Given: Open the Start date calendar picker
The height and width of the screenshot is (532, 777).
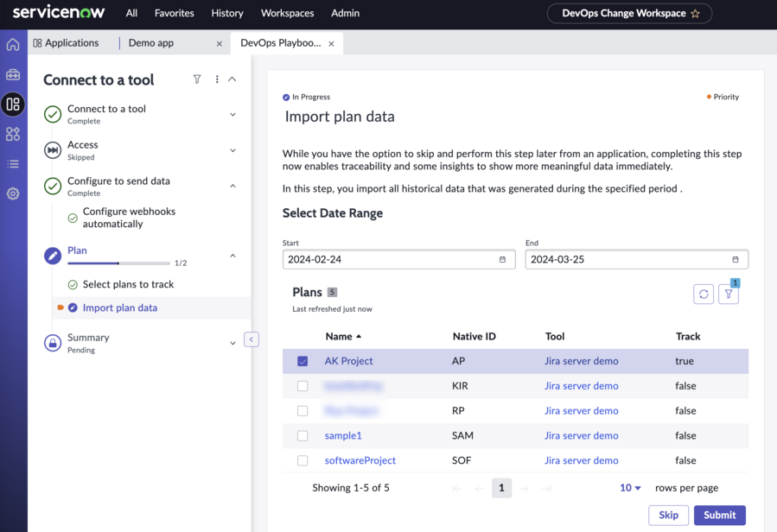Looking at the screenshot, I should [502, 260].
